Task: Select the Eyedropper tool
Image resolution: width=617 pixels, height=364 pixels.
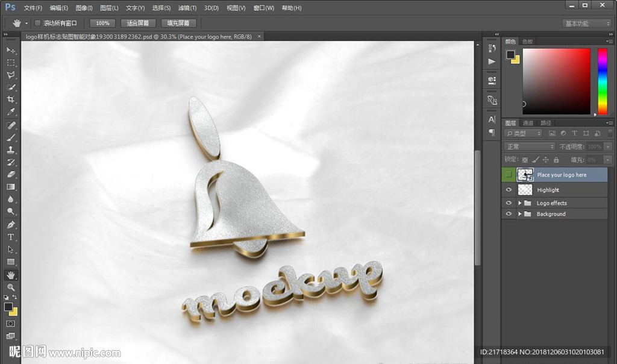Action: [x=11, y=112]
